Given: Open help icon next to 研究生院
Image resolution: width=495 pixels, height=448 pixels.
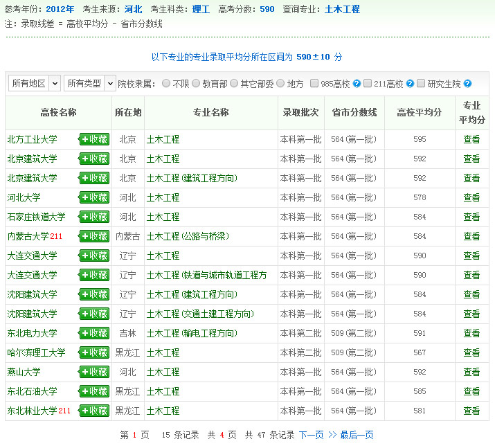Looking at the screenshot, I should click(x=468, y=84).
